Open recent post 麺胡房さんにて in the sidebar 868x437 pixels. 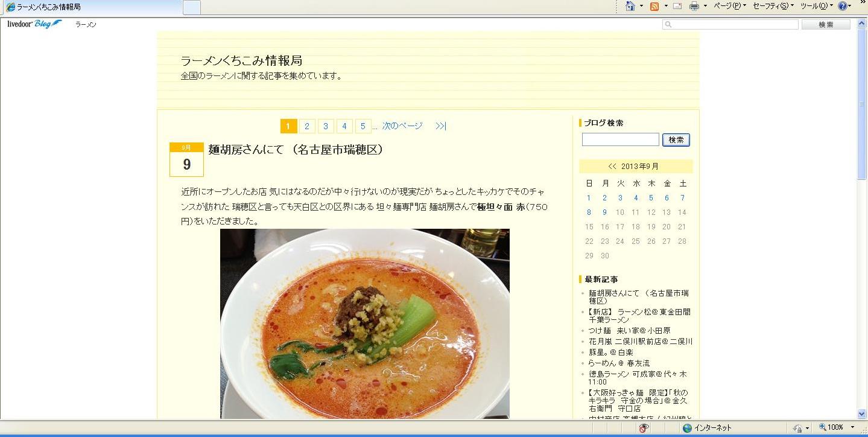[639, 297]
